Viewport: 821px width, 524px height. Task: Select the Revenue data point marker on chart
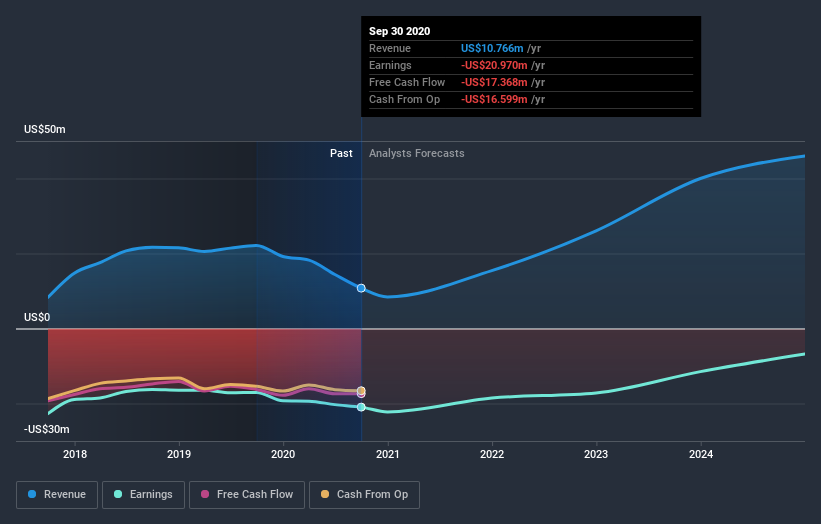[x=361, y=288]
